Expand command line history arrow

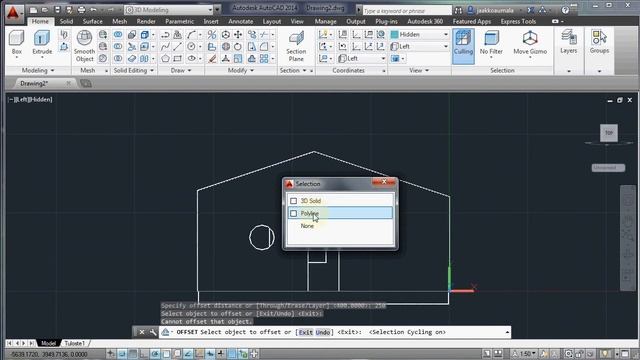point(507,332)
